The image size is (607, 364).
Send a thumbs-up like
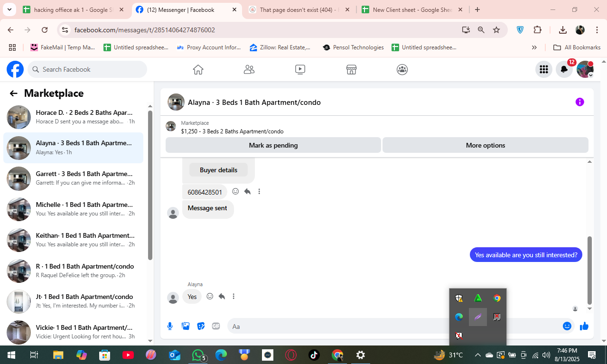click(584, 326)
